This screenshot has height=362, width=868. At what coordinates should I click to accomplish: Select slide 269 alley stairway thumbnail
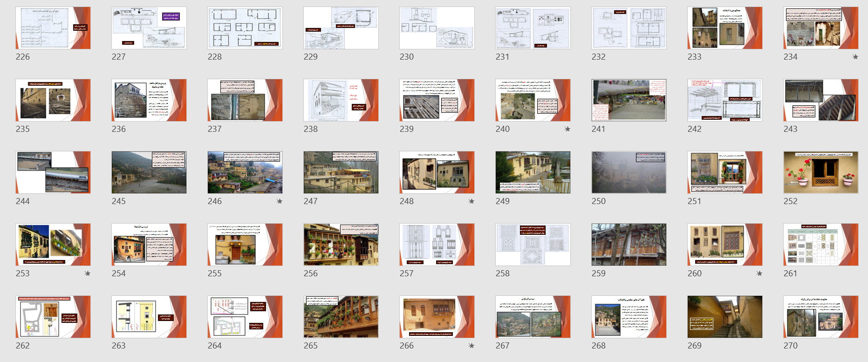pyautogui.click(x=725, y=317)
